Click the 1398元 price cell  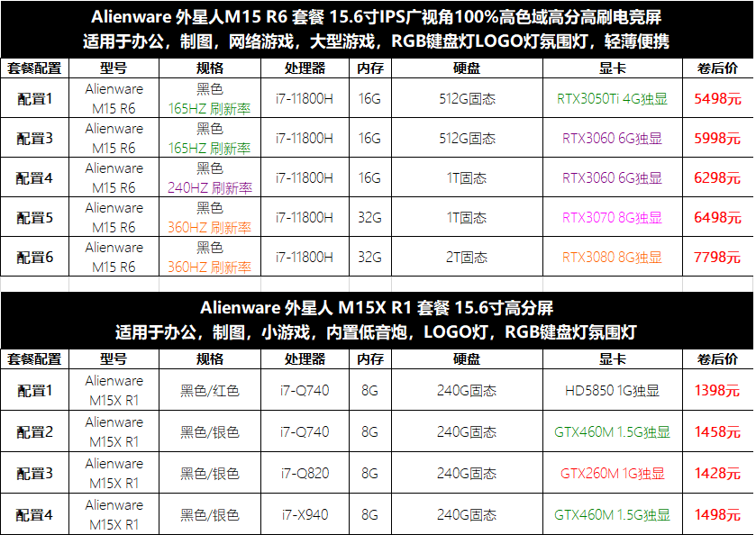point(717,390)
